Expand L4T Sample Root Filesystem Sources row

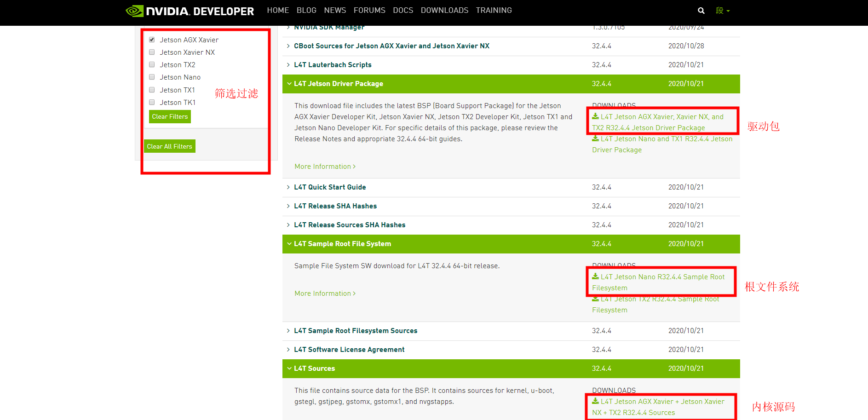[511, 331]
